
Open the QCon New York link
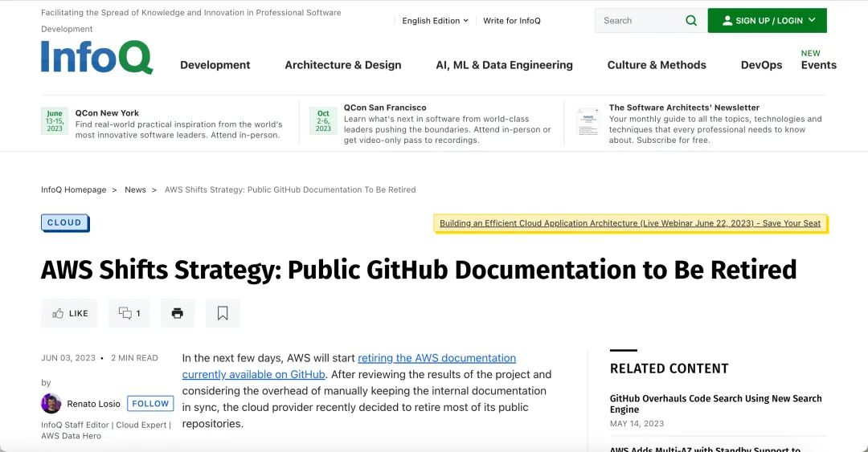click(x=107, y=113)
